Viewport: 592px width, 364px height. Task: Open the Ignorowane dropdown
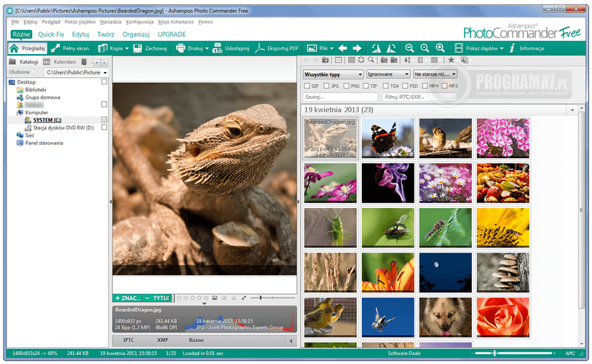tap(388, 74)
